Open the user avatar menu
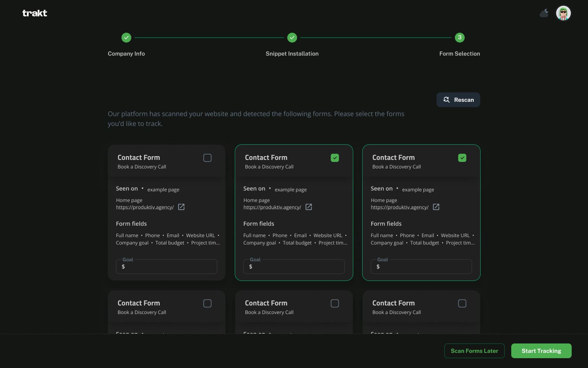588x368 pixels. (x=563, y=13)
